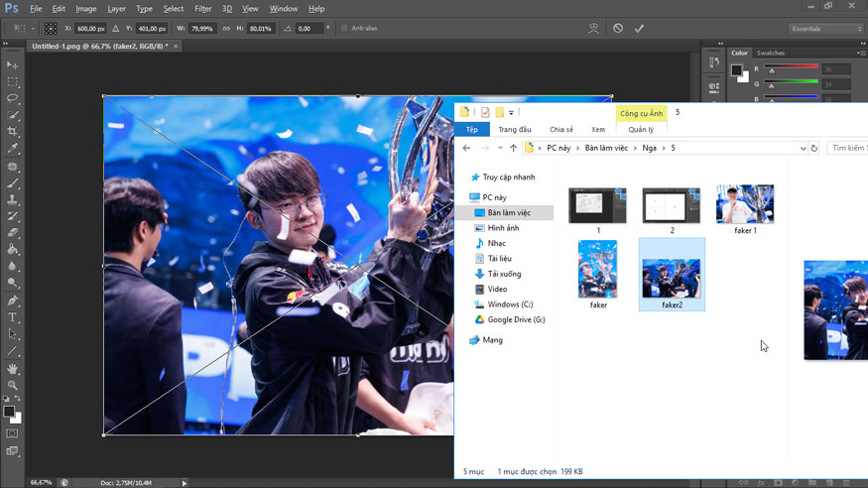
Task: Switch to the Swatches panel tab
Action: [x=770, y=53]
